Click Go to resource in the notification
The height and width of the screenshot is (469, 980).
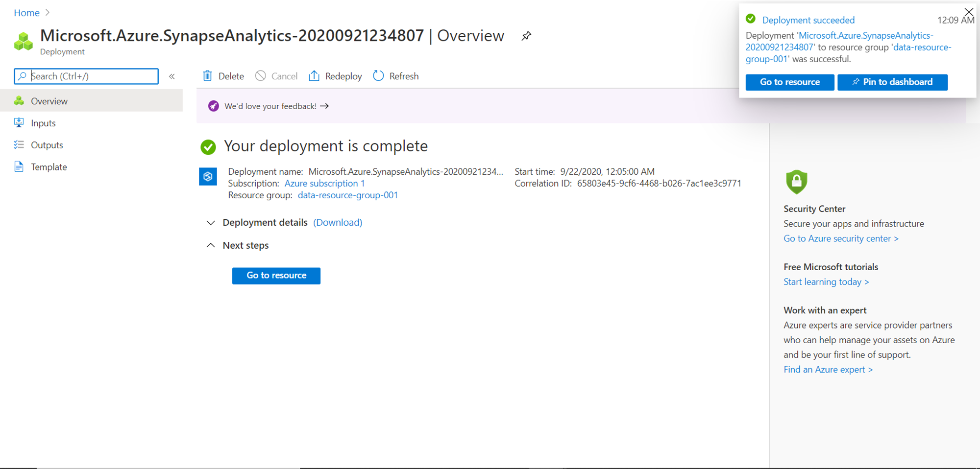click(790, 82)
